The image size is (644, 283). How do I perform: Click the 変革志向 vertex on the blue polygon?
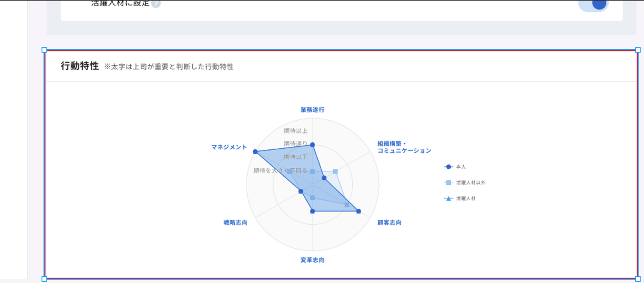point(311,211)
